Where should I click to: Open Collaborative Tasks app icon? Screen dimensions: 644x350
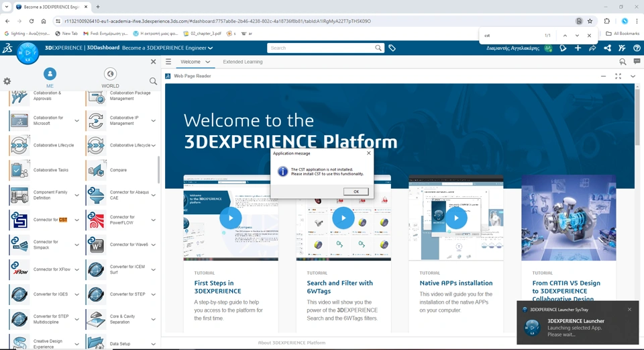coord(19,170)
